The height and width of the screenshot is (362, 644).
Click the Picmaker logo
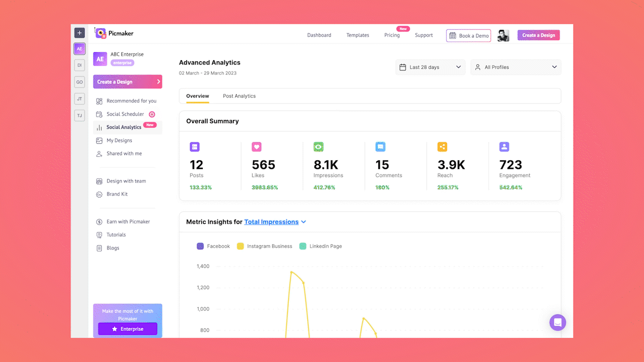(x=114, y=33)
